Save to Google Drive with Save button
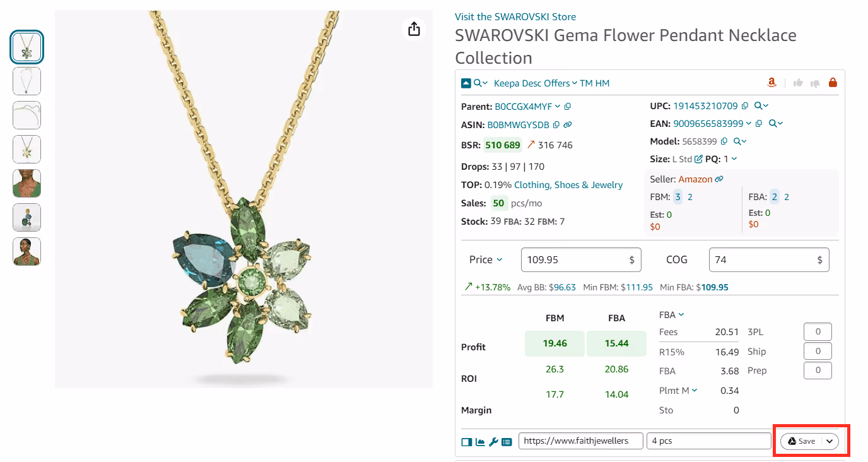The height and width of the screenshot is (462, 868). (x=801, y=441)
